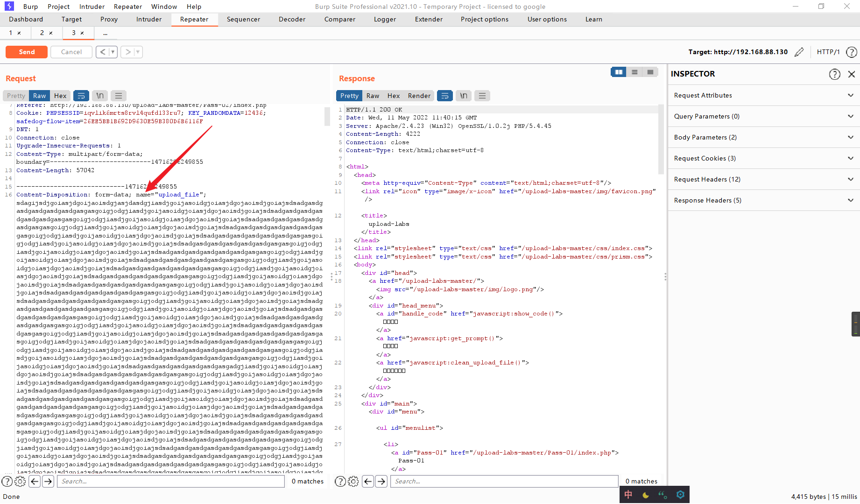
Task: Open response message hamburger menu
Action: point(482,96)
